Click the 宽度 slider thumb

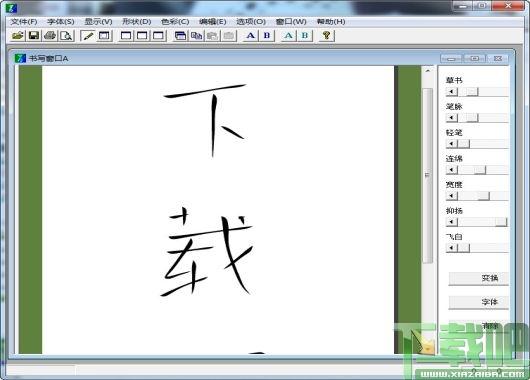pos(484,196)
